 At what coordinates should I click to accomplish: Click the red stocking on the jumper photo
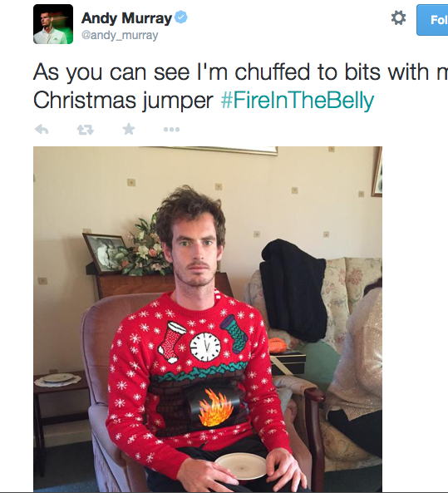(172, 342)
